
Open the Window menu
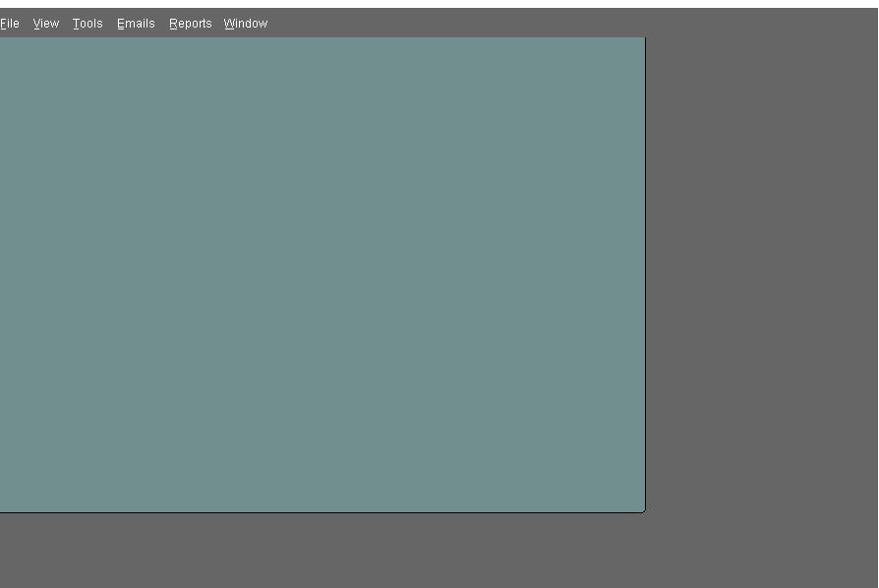(246, 24)
